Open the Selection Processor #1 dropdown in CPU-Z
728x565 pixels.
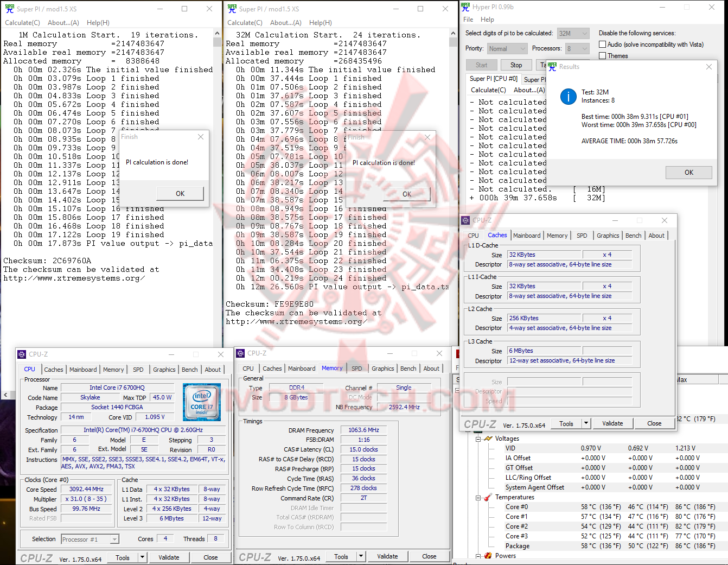point(90,539)
